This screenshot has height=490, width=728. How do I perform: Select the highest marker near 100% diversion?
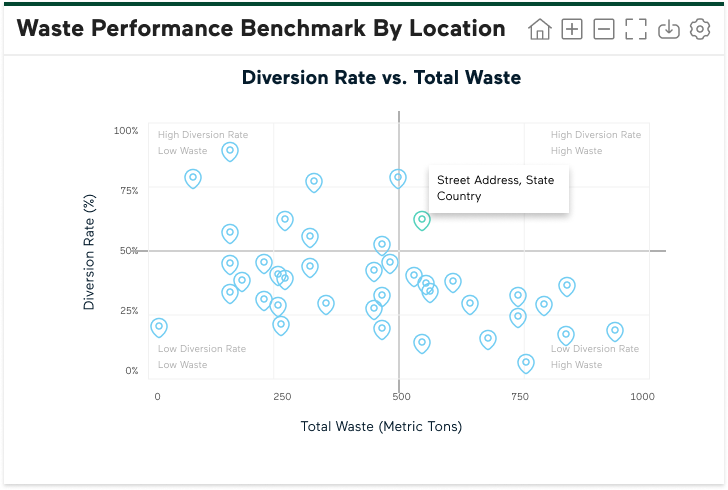230,151
